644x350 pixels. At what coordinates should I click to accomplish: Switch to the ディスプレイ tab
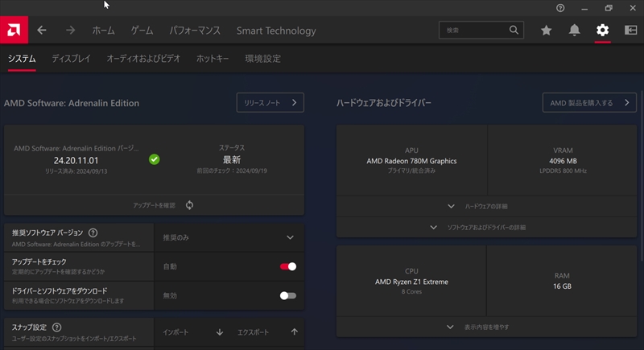coord(71,59)
